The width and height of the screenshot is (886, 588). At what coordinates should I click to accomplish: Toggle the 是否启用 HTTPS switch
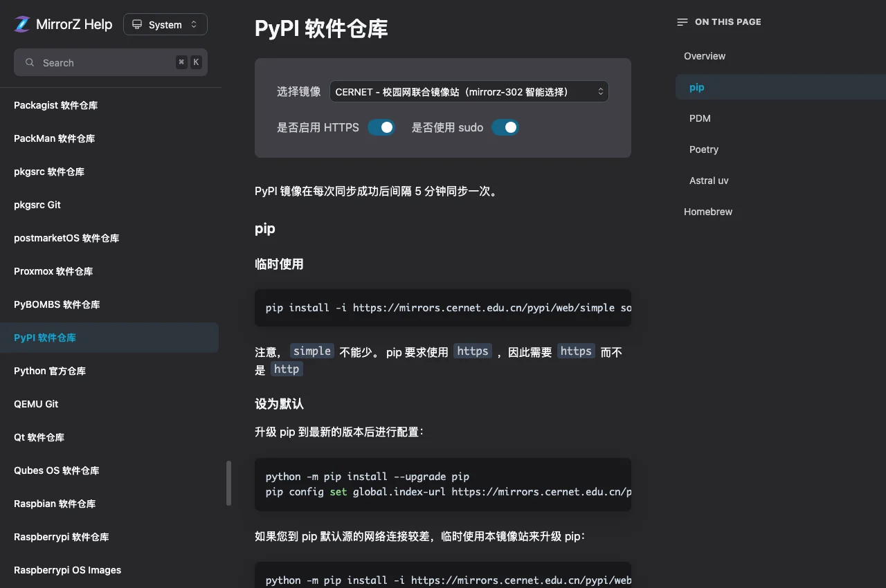click(381, 127)
